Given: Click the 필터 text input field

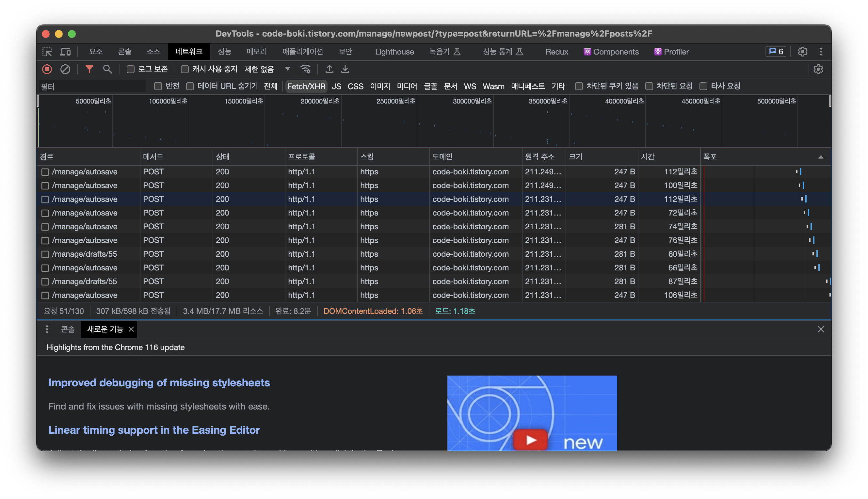Looking at the screenshot, I should (92, 86).
